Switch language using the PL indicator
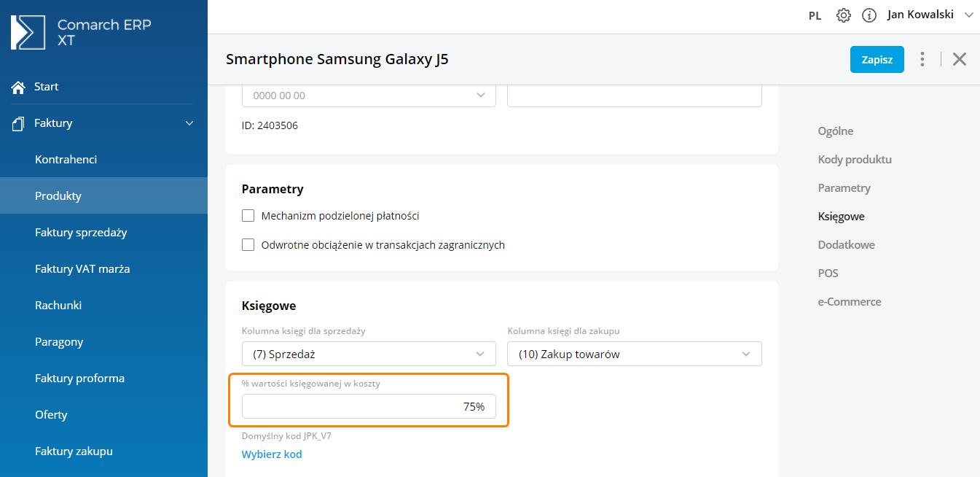The image size is (980, 477). [x=815, y=15]
